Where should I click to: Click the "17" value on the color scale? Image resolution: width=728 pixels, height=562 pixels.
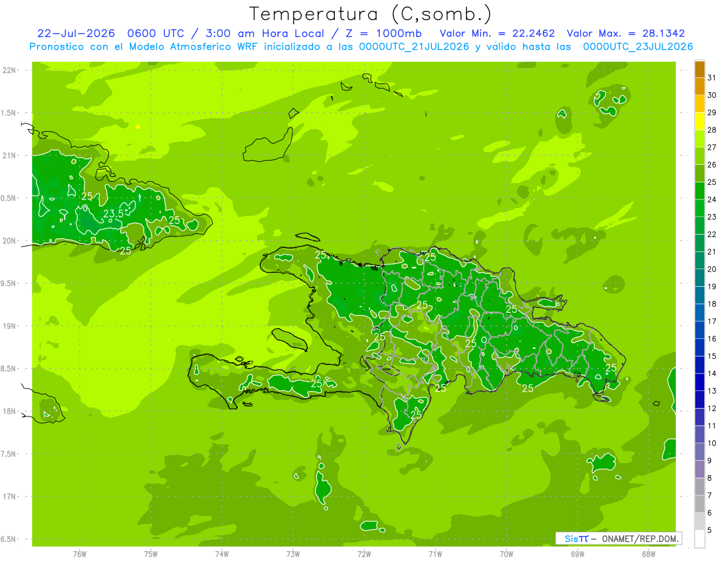(x=712, y=321)
